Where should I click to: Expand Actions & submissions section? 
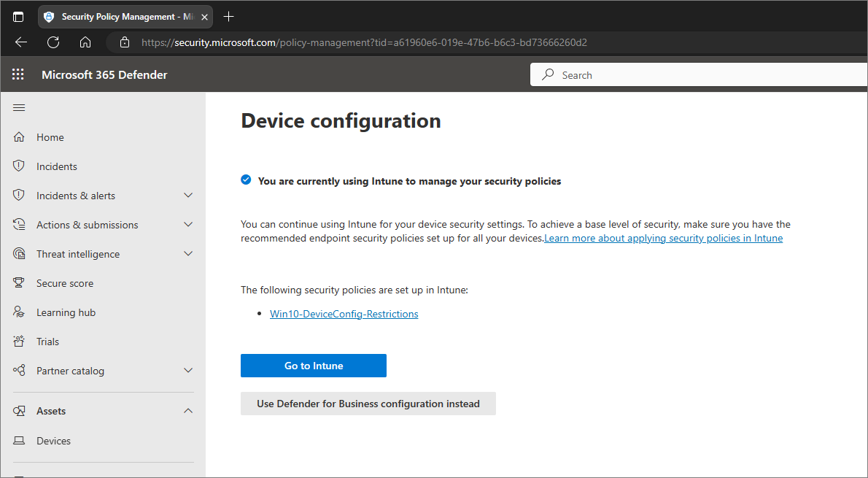point(188,225)
